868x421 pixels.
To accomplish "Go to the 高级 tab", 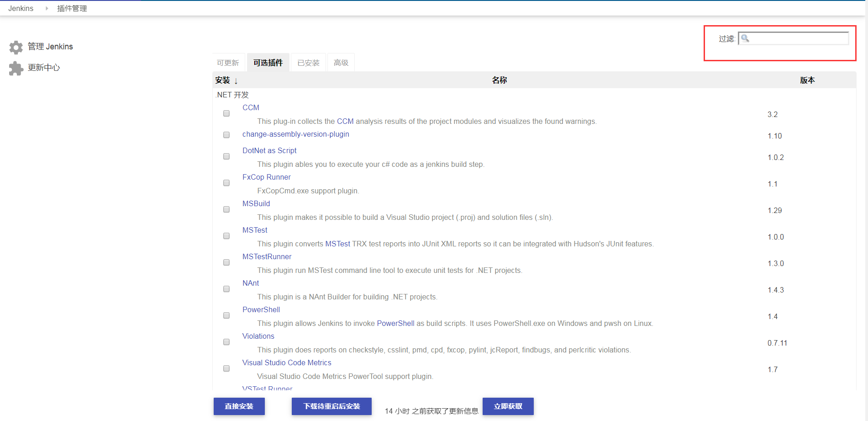I will click(341, 63).
